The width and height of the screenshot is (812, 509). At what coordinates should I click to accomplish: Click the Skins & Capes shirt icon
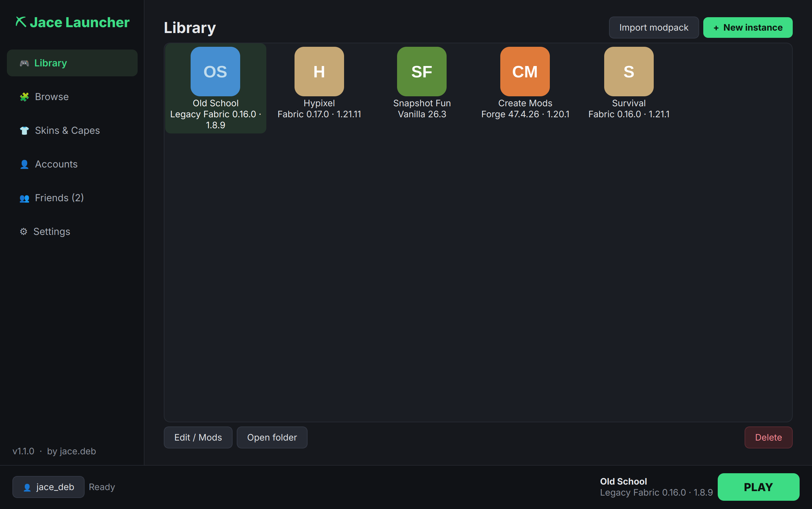[x=24, y=130]
